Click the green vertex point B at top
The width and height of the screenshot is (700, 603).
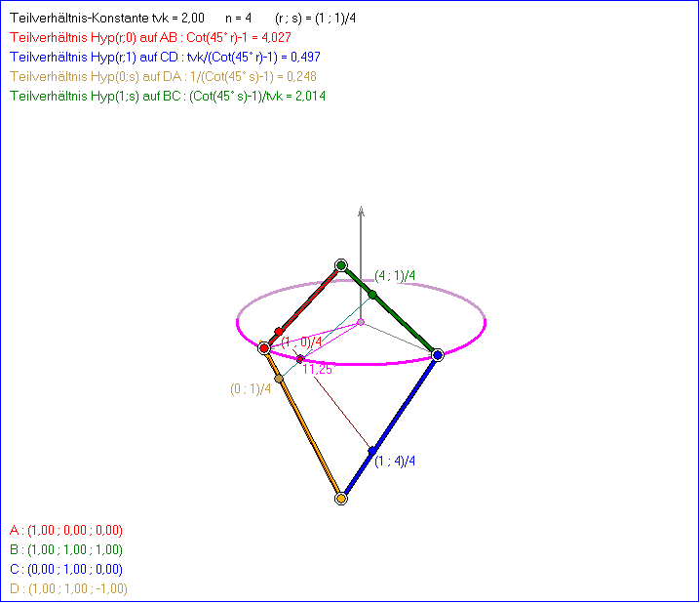click(x=341, y=265)
